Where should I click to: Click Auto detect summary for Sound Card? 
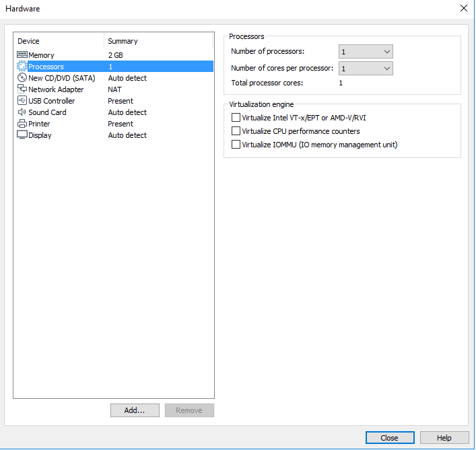127,112
